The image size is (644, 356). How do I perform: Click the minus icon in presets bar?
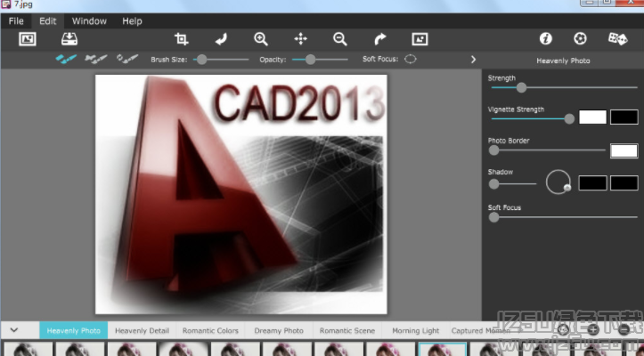coord(624,329)
